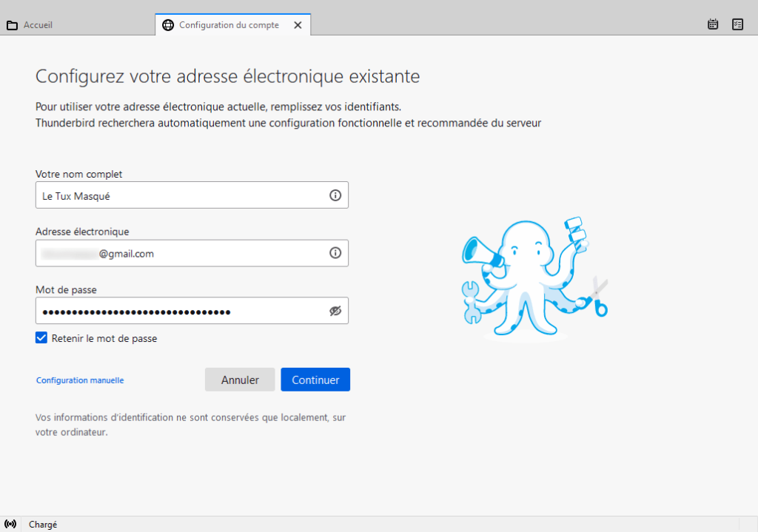Click the Annuler button
The width and height of the screenshot is (758, 532).
pos(240,380)
